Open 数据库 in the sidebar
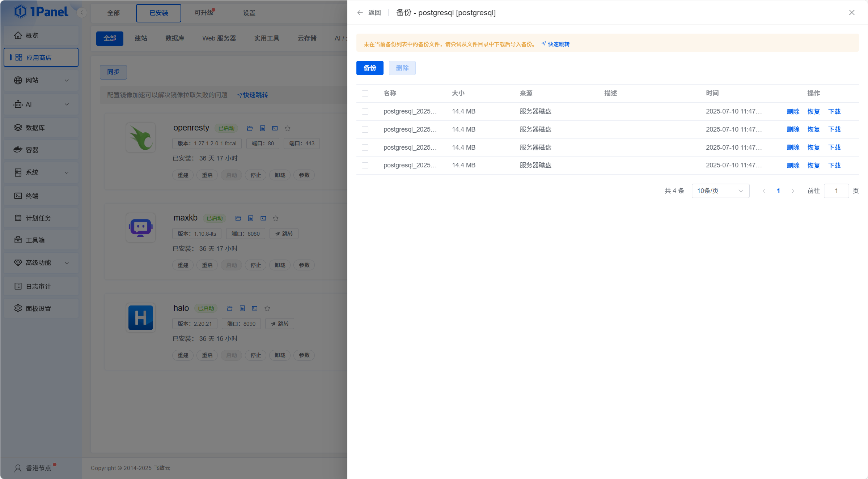Image resolution: width=868 pixels, height=479 pixels. pos(35,128)
